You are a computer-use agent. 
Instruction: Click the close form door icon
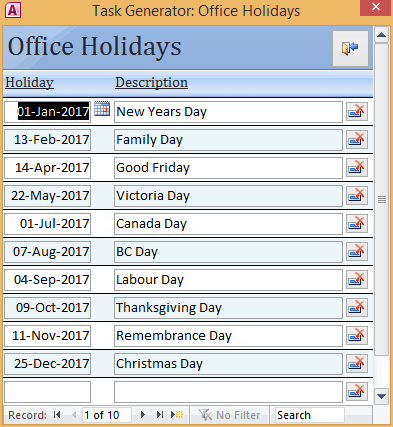[x=350, y=48]
